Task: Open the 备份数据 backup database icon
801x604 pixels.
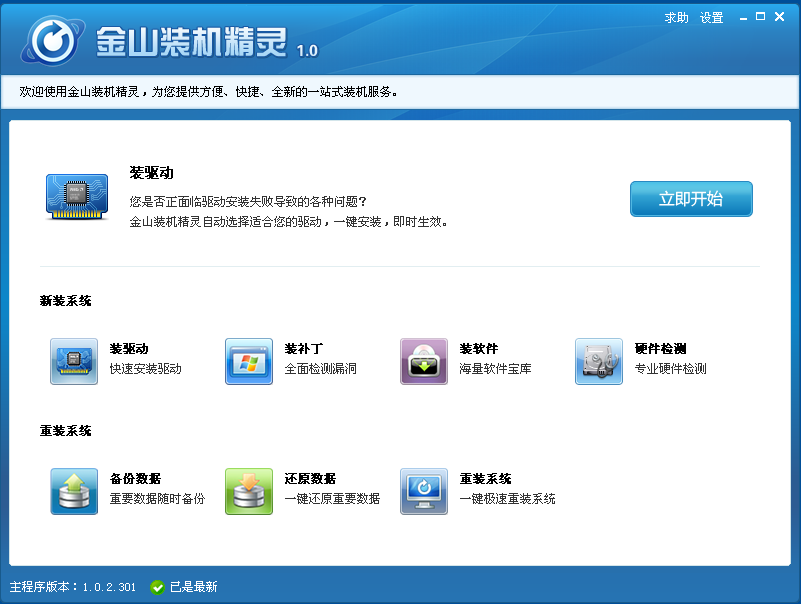Action: [x=74, y=491]
